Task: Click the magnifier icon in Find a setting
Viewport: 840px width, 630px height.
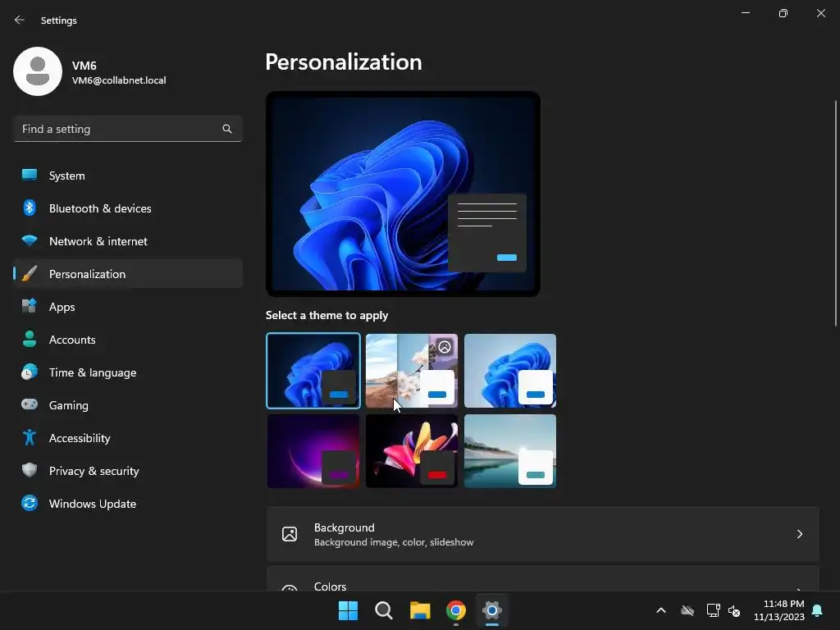Action: [x=227, y=129]
